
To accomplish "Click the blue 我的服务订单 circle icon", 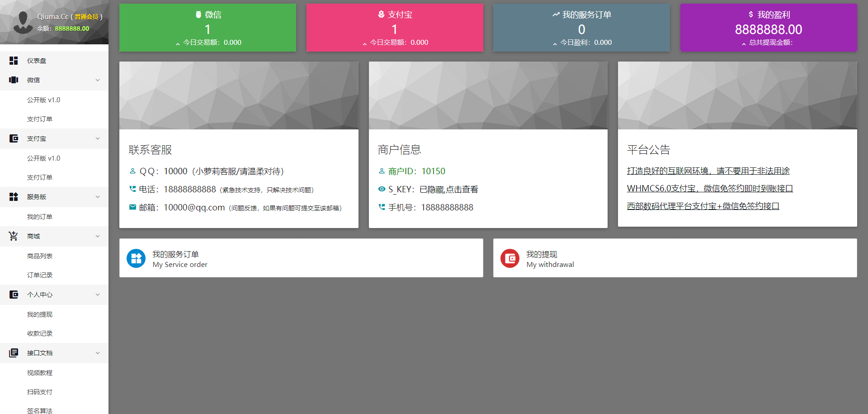I will (136, 258).
